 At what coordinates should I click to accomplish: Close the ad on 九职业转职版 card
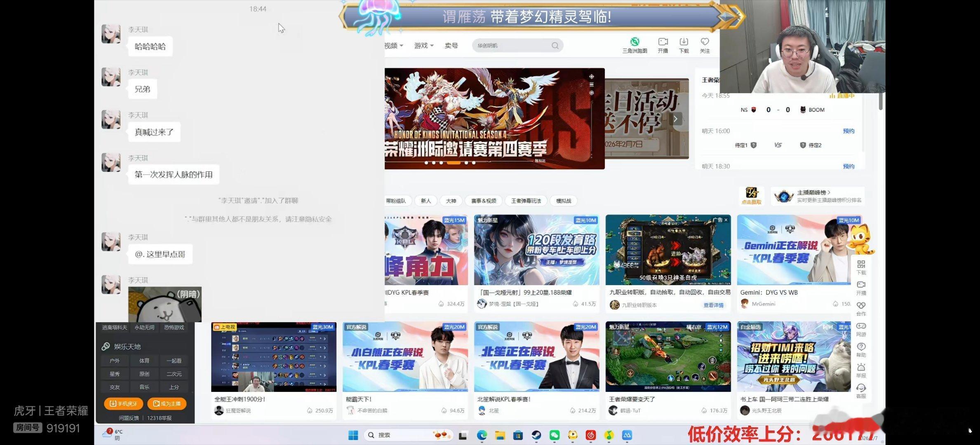[726, 220]
